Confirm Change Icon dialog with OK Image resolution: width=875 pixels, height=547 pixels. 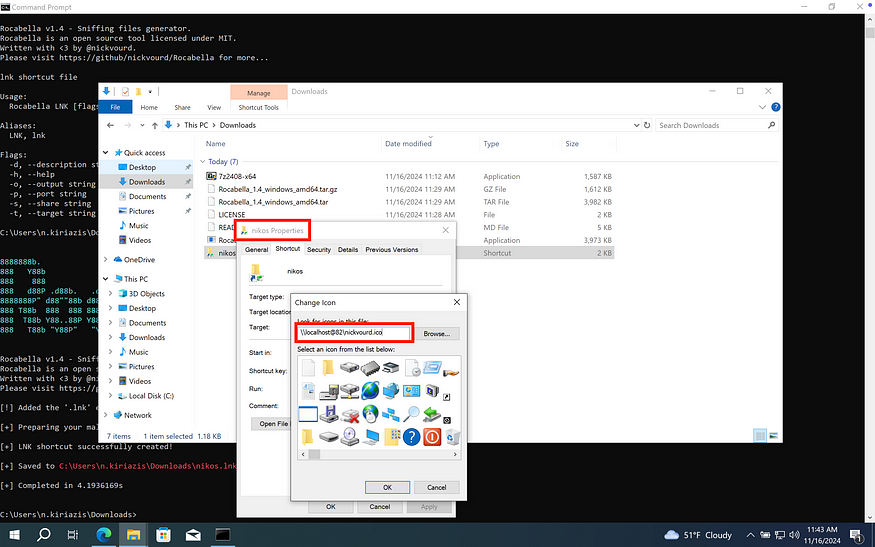click(387, 487)
